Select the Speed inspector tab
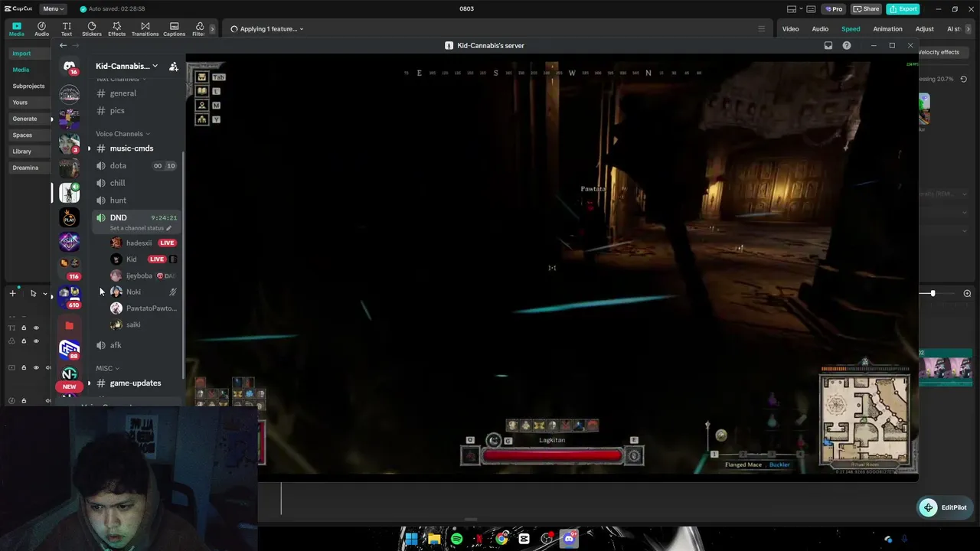Screen dimensions: 980x551 pyautogui.click(x=851, y=29)
